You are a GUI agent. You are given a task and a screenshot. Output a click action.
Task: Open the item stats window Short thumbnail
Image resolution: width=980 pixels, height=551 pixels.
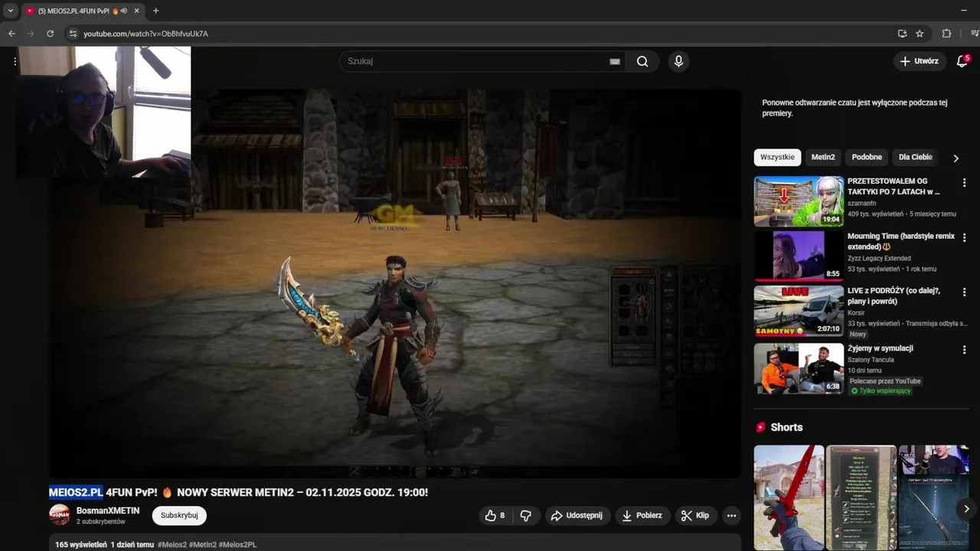[x=861, y=497]
